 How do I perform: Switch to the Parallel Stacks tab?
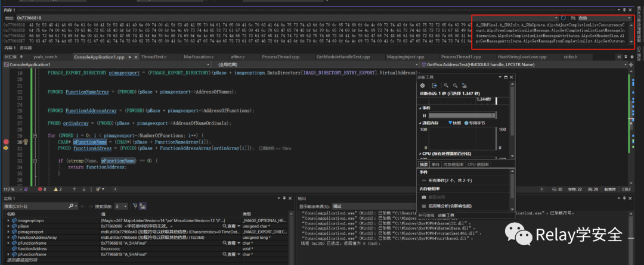(x=426, y=215)
